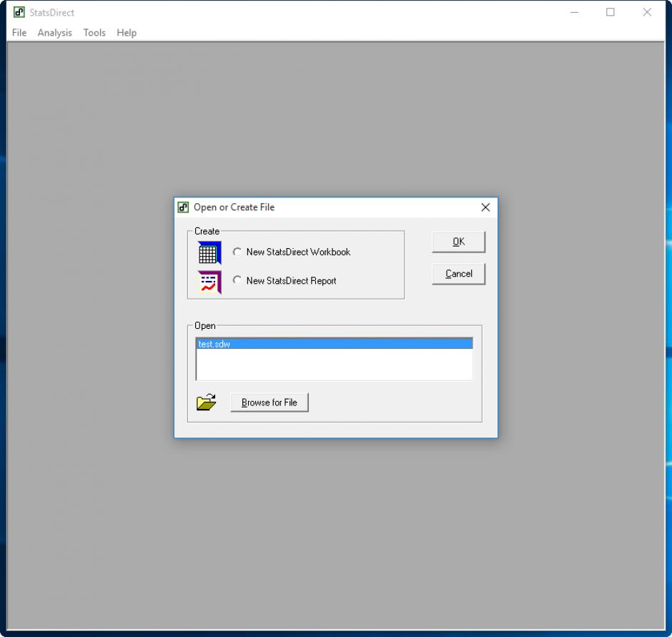Viewport: 672px width, 637px height.
Task: Select New StatsDirect Workbook radio button
Action: point(237,252)
